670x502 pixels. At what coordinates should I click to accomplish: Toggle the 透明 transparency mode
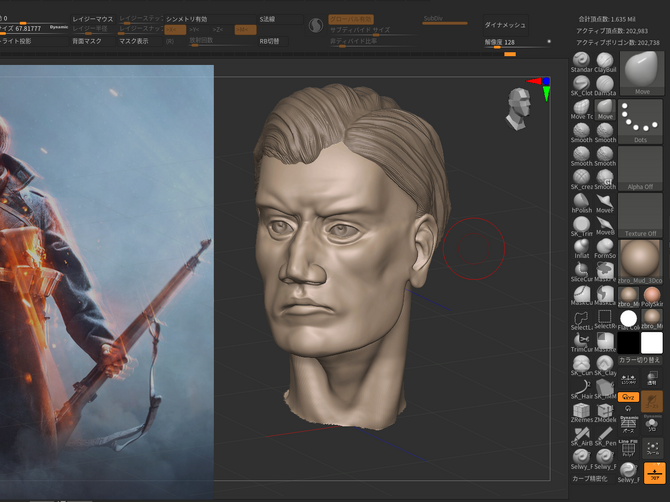coord(653,376)
